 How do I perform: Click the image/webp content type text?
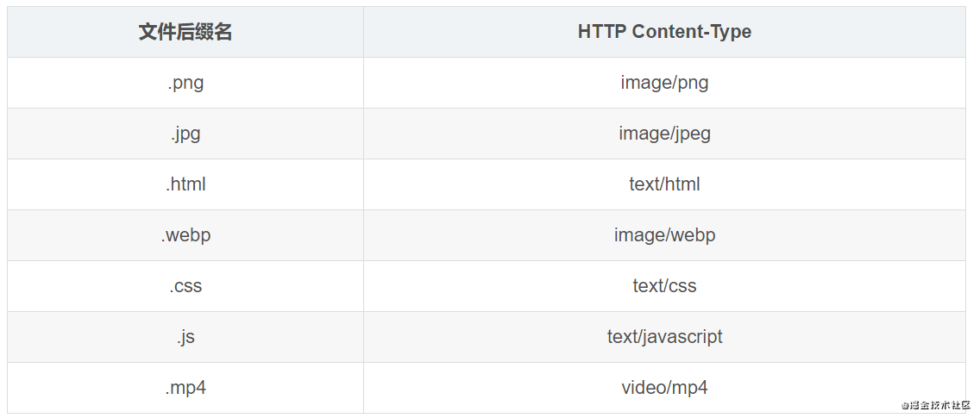[x=664, y=235]
